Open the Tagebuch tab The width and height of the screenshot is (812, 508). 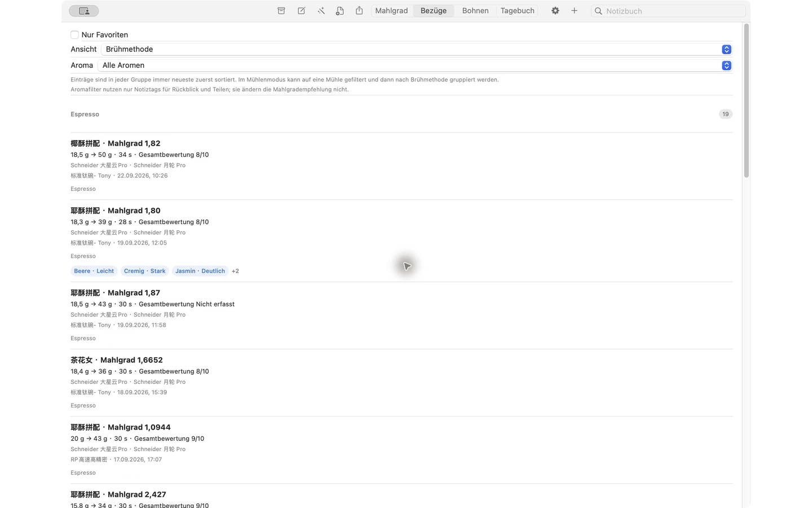517,11
